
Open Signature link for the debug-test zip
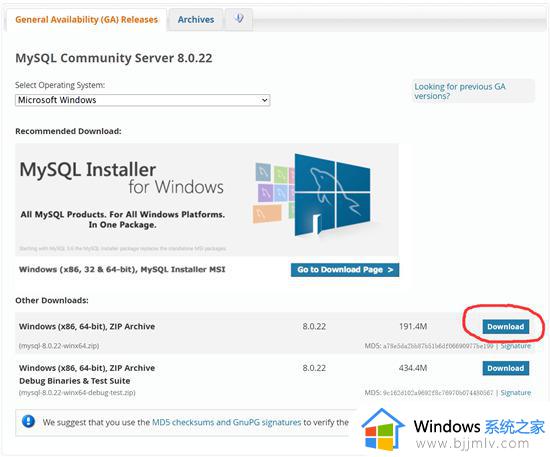point(516,392)
